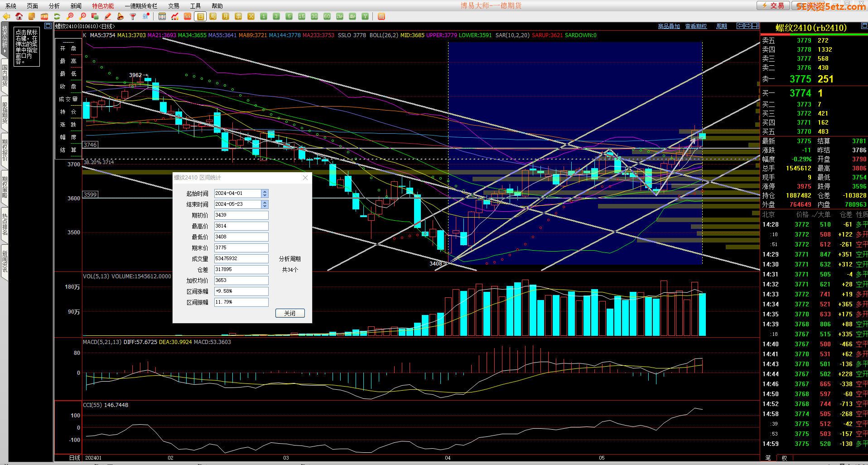This screenshot has height=465, width=868.
Task: Click the F10 info toolbar icon
Action: pos(44,16)
